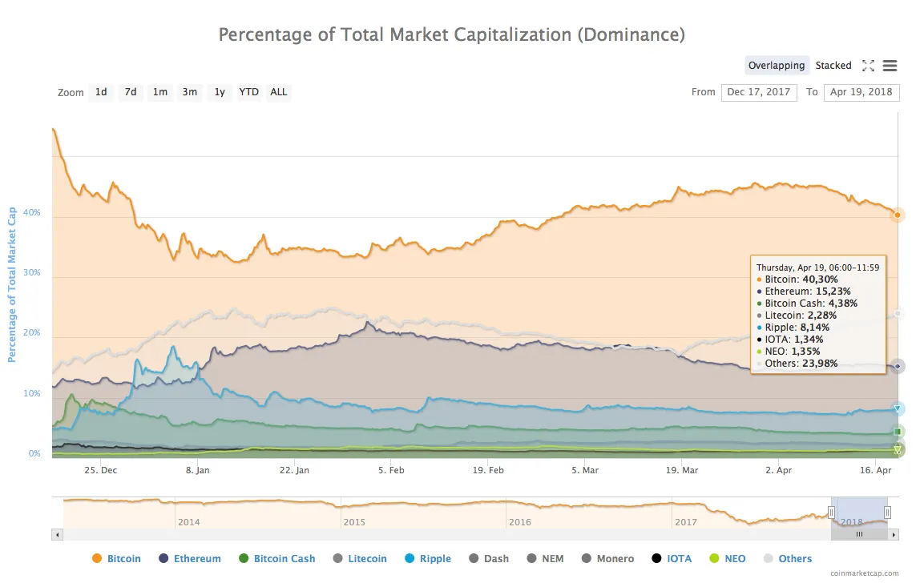Screen dimensions: 924x587
Task: Set zoom to 3m
Action: tap(190, 92)
